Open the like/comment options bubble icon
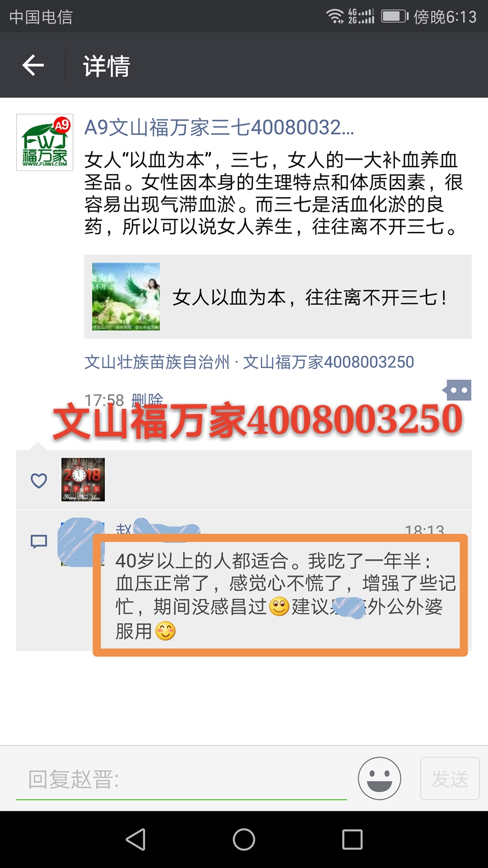 [457, 391]
